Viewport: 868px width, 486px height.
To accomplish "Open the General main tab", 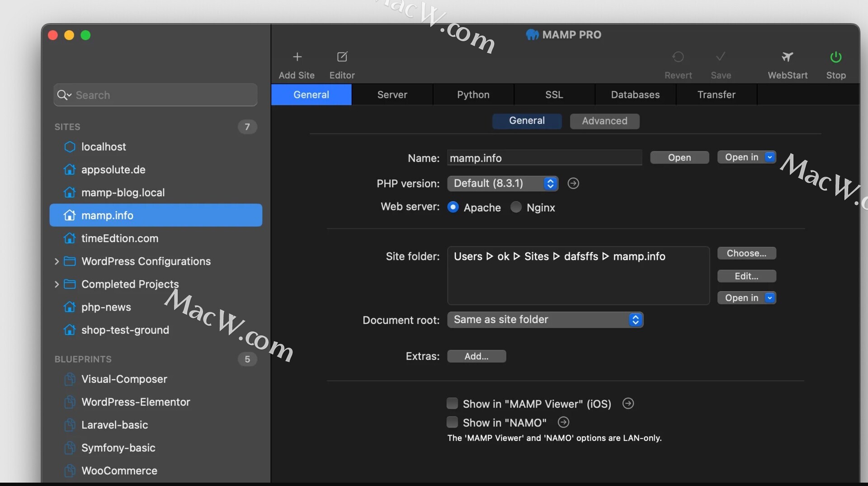I will pyautogui.click(x=311, y=94).
